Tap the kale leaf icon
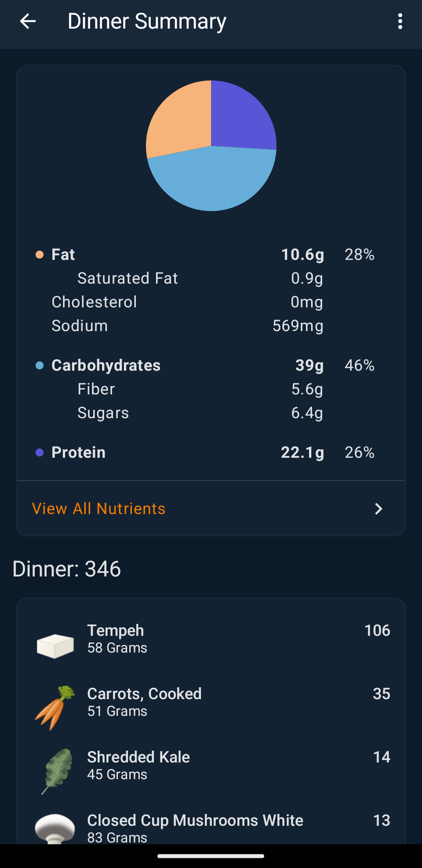Viewport: 422px width, 868px height. coord(57,771)
